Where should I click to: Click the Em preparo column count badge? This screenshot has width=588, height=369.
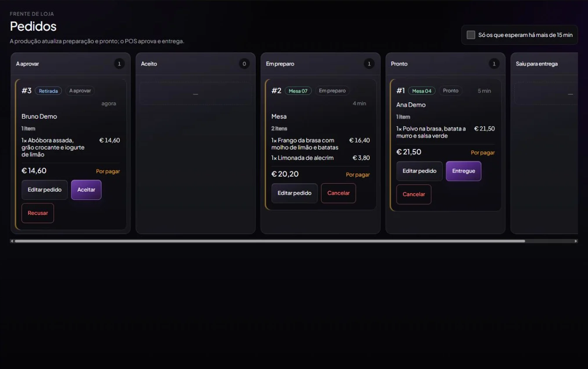(x=369, y=64)
